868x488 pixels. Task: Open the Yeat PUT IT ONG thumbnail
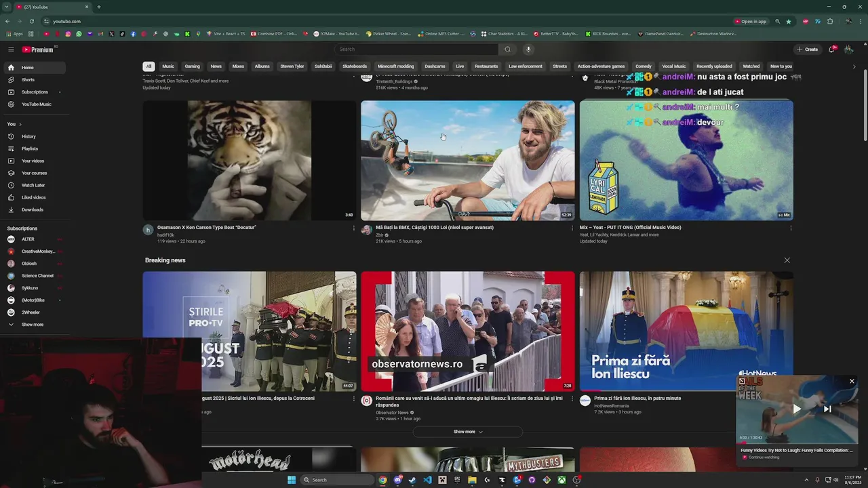pos(686,161)
